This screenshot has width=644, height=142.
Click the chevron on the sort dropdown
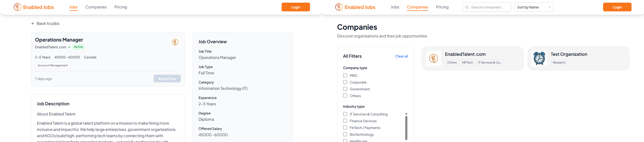(x=549, y=7)
